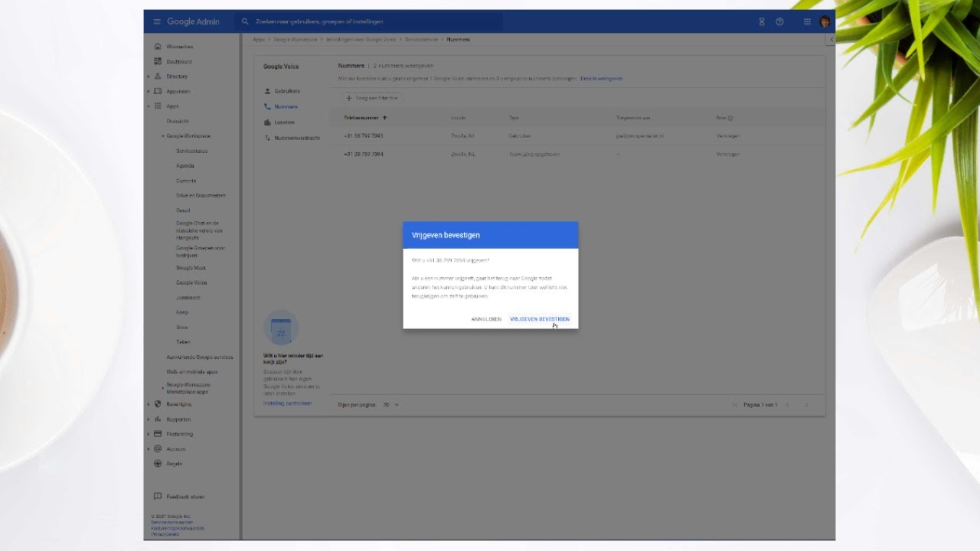Image resolution: width=980 pixels, height=551 pixels.
Task: Open the Google Admin main menu
Action: 157,21
